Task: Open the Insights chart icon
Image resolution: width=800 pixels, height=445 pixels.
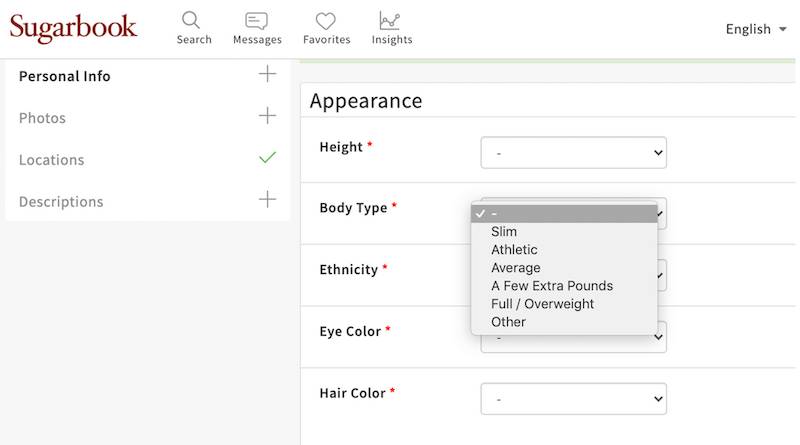Action: click(390, 21)
